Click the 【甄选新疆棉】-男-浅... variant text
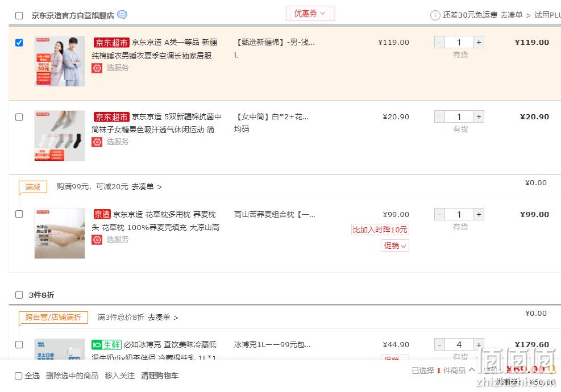561x392 pixels. pyautogui.click(x=275, y=43)
